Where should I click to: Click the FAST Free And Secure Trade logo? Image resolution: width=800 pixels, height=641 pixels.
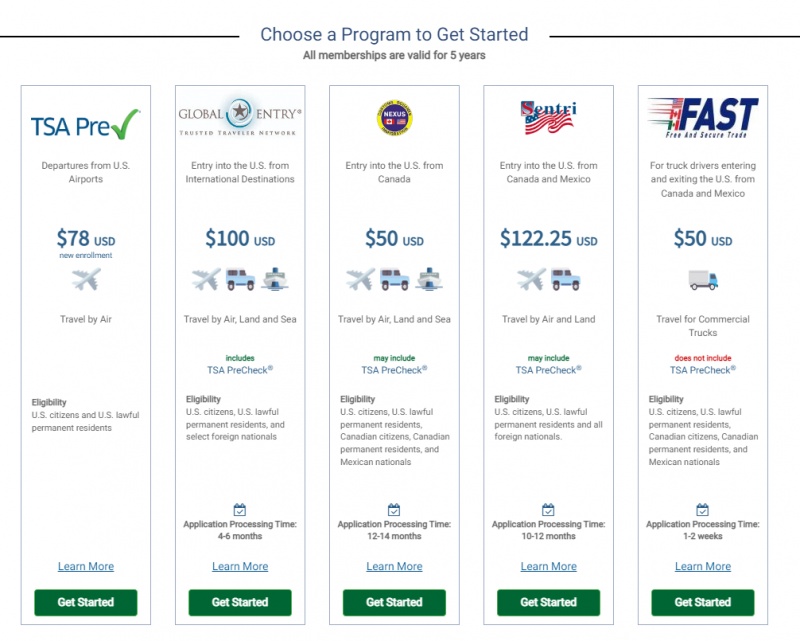coord(703,118)
